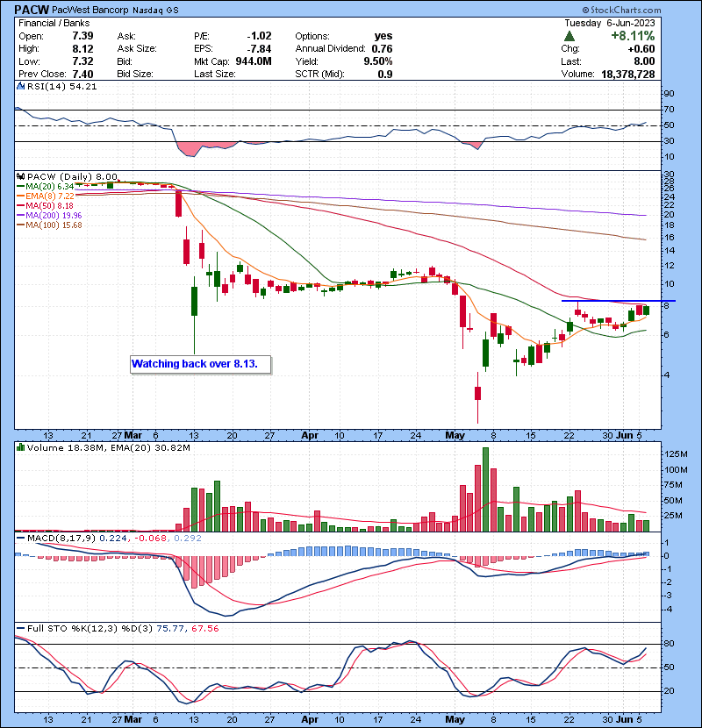The width and height of the screenshot is (702, 728).
Task: Select the P/E value -1.02
Action: click(259, 36)
